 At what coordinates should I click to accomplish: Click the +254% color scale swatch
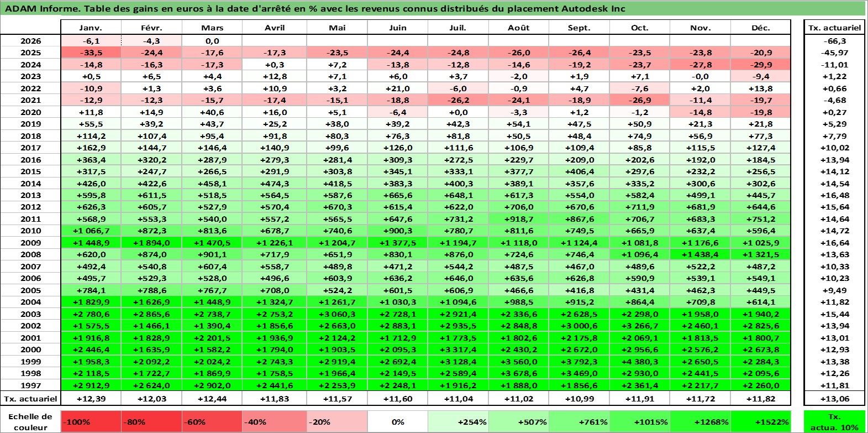click(458, 421)
